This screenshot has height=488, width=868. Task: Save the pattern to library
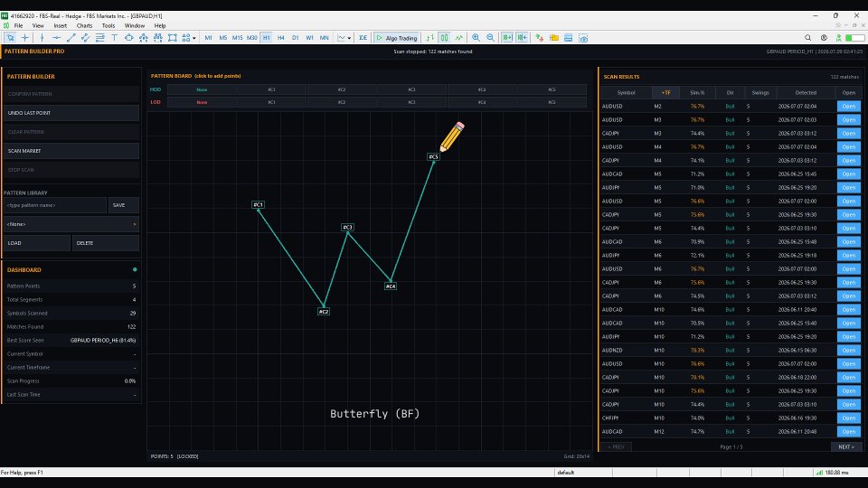click(x=124, y=205)
